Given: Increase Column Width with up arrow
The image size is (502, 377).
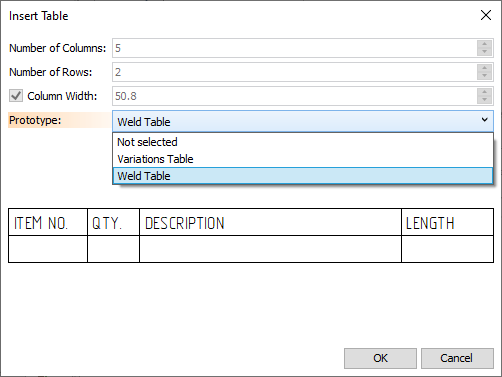Looking at the screenshot, I should point(484,92).
